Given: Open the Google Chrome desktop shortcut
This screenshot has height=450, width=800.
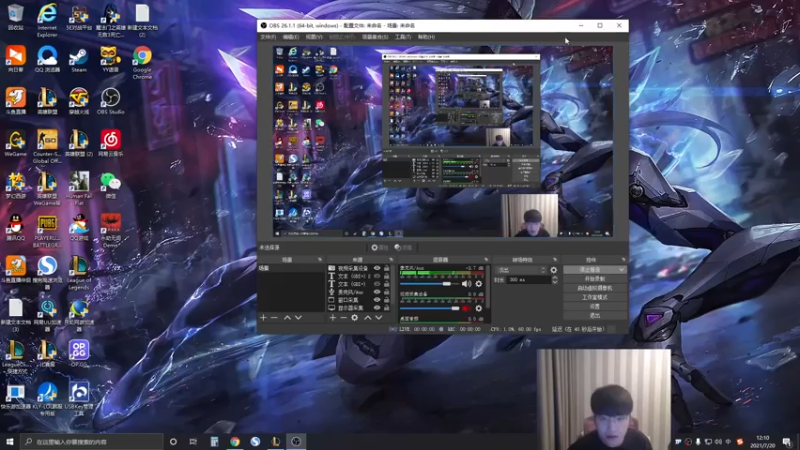Looking at the screenshot, I should 142,62.
